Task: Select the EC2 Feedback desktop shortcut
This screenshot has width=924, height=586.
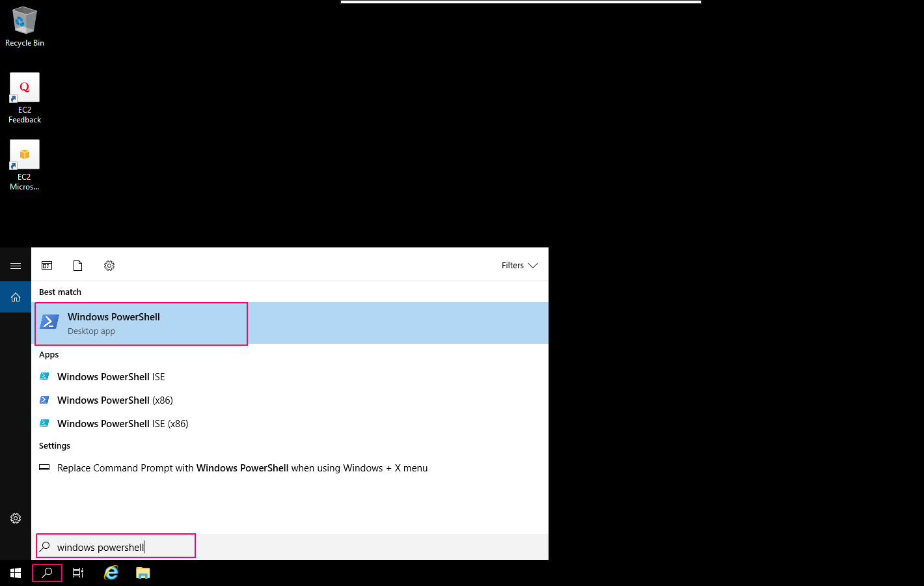Action: pyautogui.click(x=25, y=98)
